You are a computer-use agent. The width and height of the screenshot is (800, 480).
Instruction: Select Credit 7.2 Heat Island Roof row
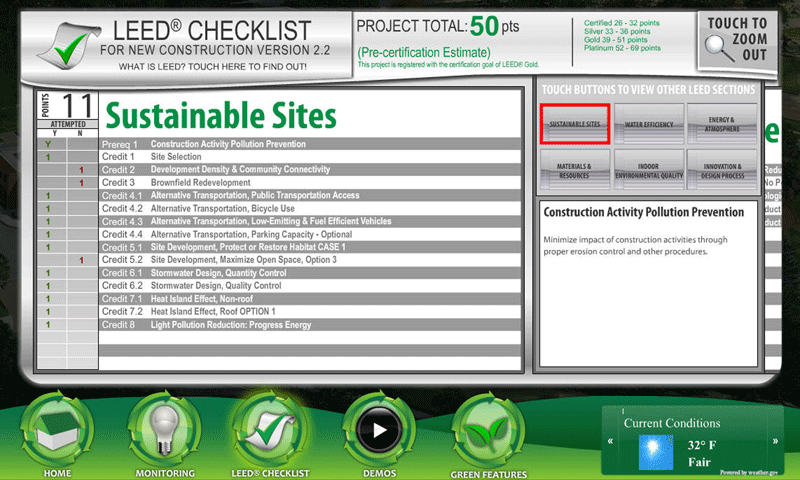tap(310, 312)
